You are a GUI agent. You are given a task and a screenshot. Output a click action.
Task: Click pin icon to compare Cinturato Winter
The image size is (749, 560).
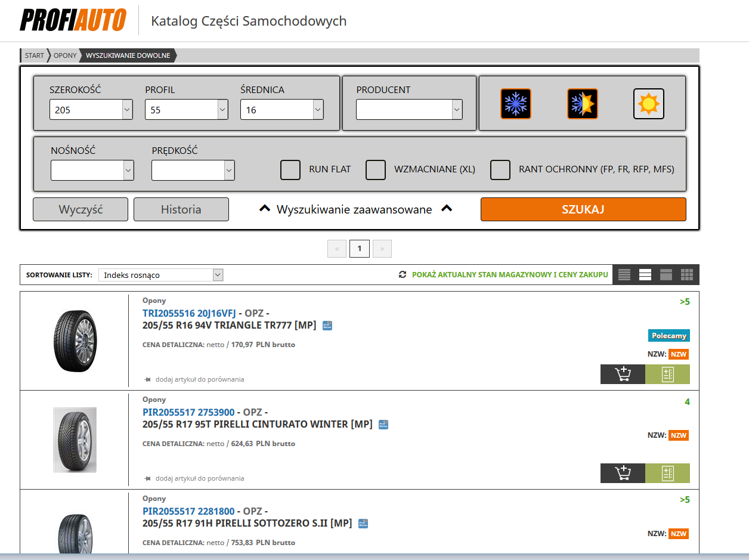coord(147,478)
